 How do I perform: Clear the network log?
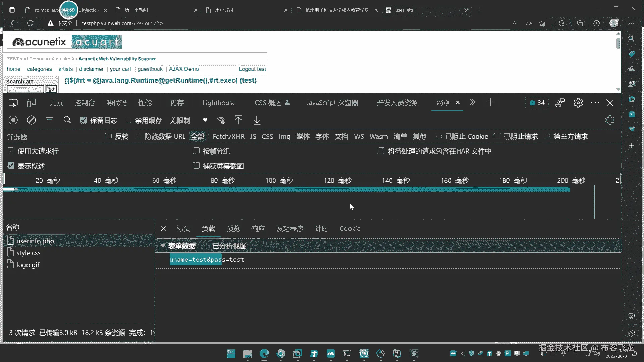[31, 120]
